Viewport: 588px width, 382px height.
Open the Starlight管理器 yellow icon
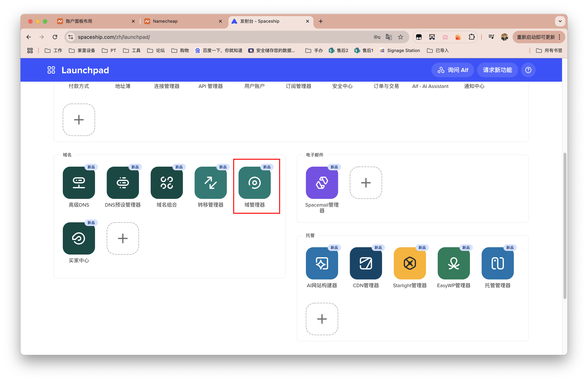click(x=410, y=263)
